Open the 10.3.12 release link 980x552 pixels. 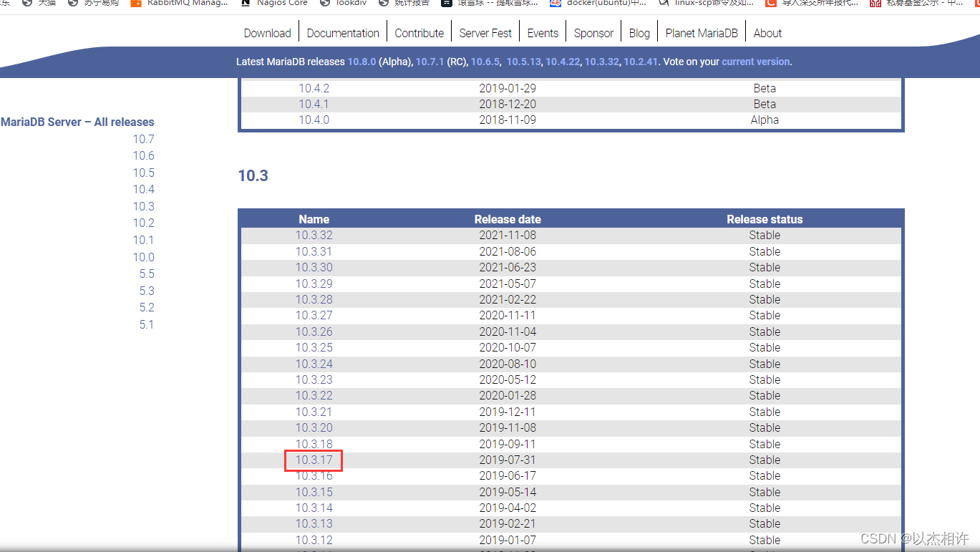314,541
